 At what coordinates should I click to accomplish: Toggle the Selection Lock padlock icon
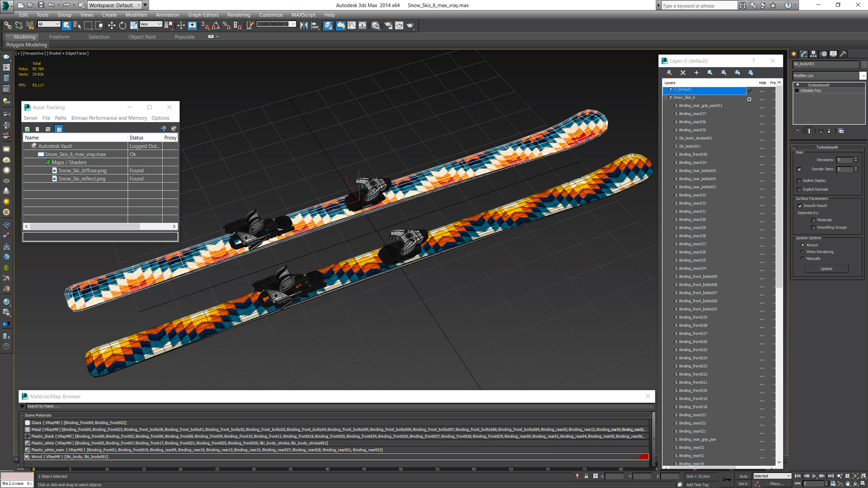[x=586, y=476]
